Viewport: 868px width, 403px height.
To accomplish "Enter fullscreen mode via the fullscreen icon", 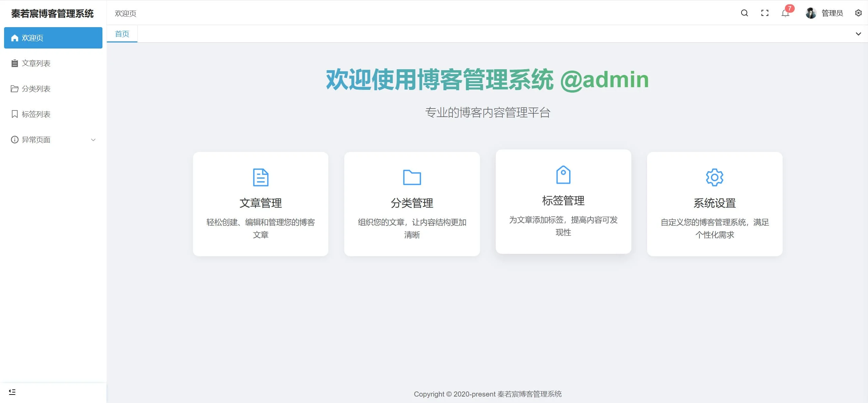I will click(765, 13).
